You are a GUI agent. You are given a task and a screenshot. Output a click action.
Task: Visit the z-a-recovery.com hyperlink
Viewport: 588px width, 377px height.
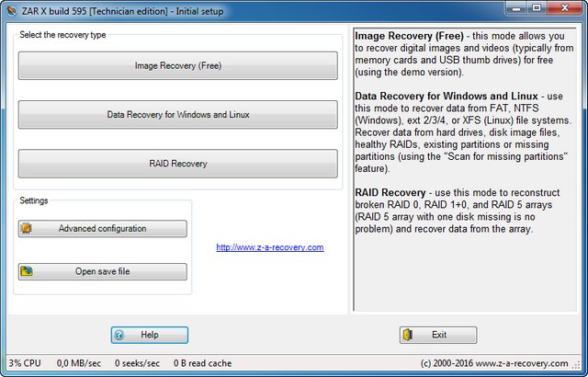270,247
